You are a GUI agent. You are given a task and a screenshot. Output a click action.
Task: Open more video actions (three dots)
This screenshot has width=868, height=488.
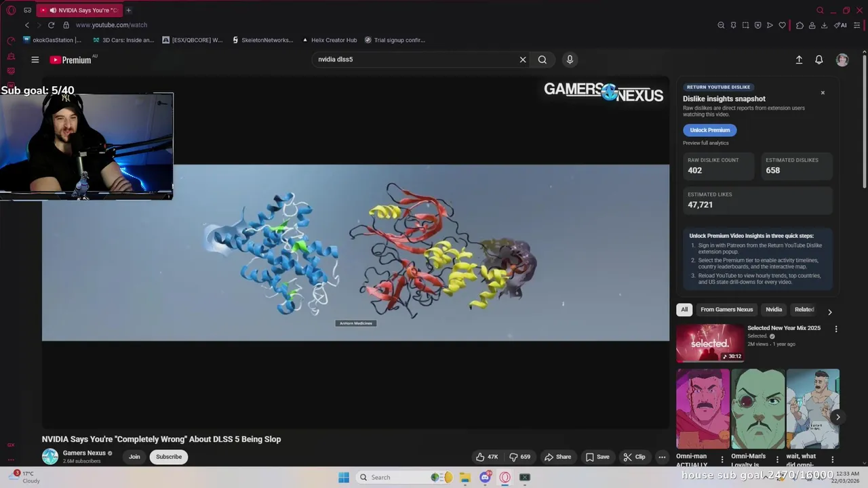pos(662,457)
